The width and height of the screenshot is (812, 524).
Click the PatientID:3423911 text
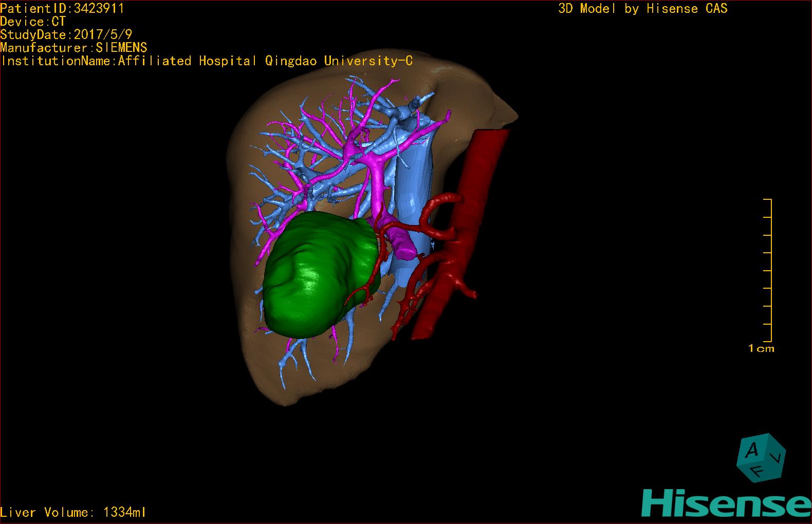click(x=62, y=8)
